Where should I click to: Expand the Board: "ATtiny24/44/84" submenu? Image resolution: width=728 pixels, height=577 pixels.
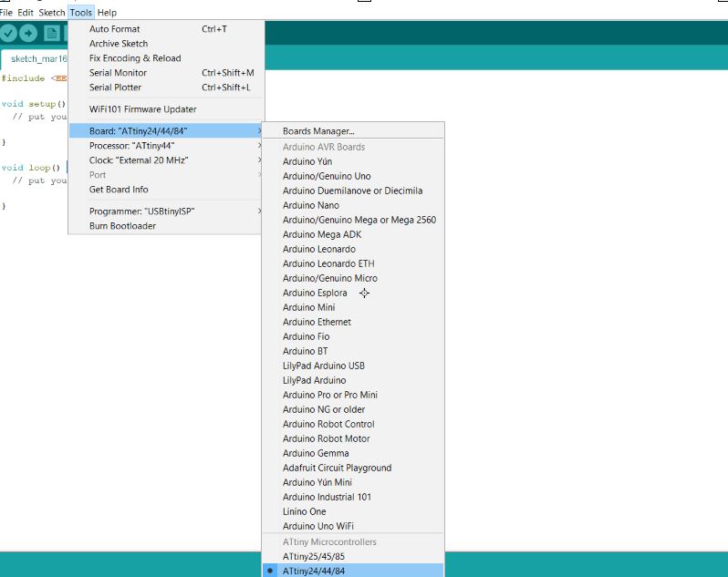tap(166, 131)
